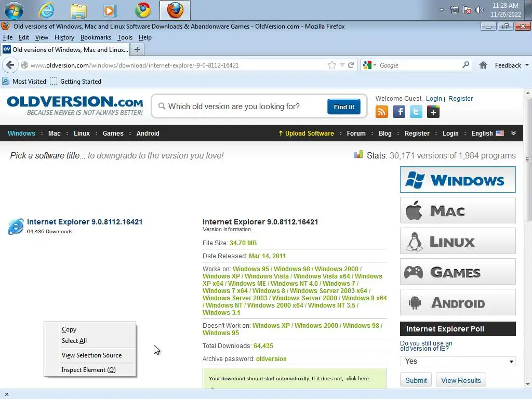Close the bottom add-on bar with X
Screen dimensions: 532x399
click(x=6, y=394)
